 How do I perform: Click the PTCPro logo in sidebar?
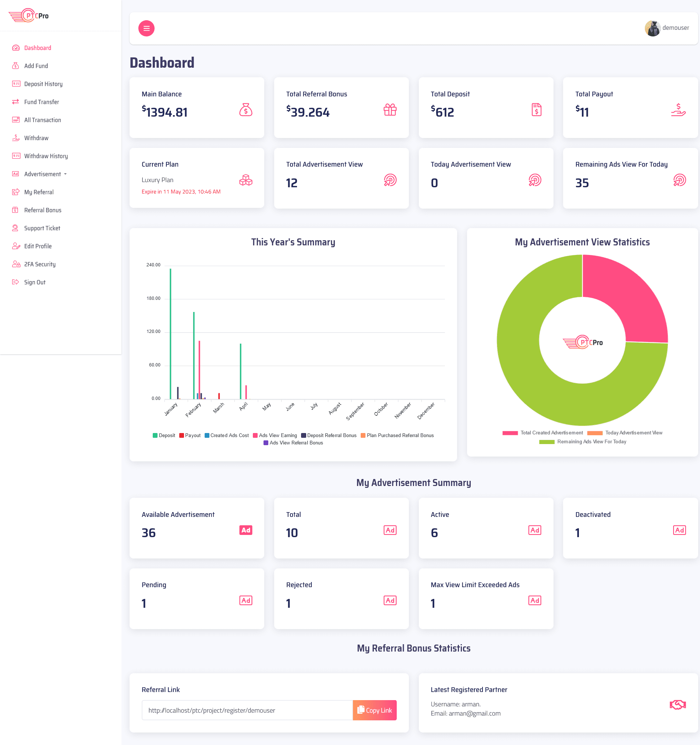pyautogui.click(x=29, y=16)
